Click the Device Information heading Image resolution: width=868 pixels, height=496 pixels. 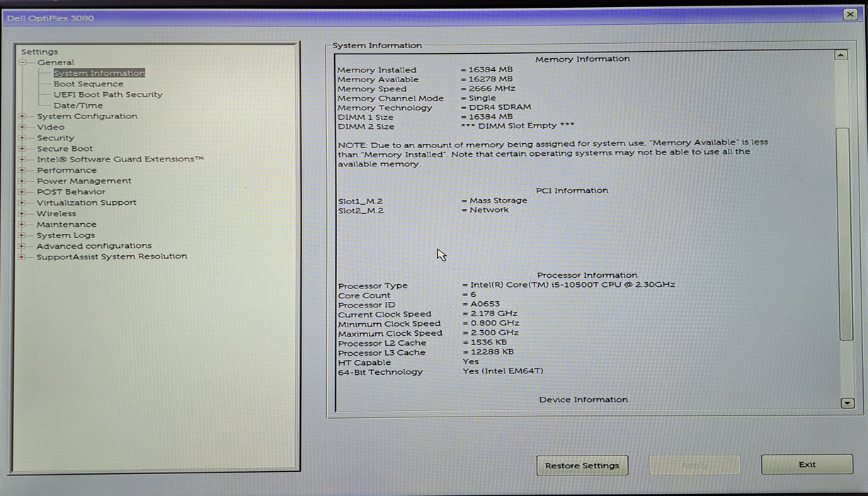tap(583, 400)
